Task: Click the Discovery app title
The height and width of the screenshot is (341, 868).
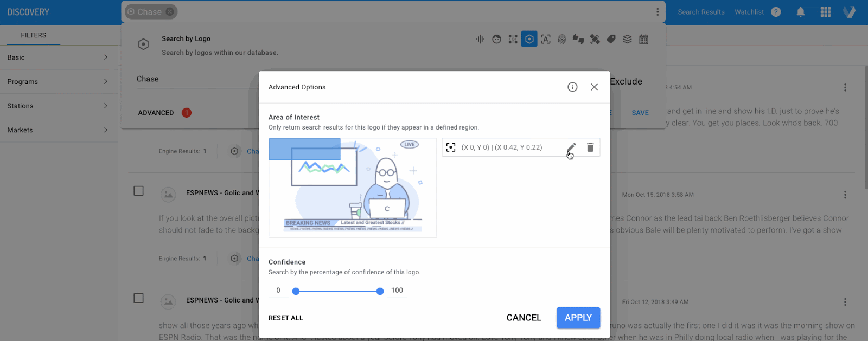Action: (28, 12)
